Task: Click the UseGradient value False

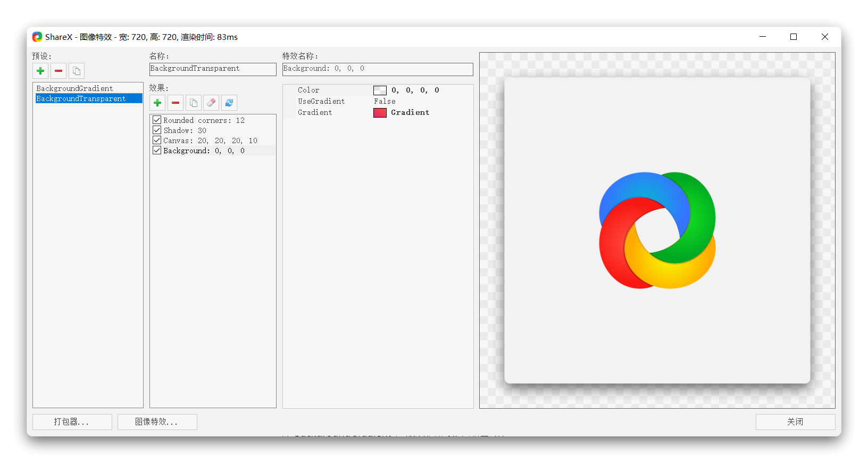Action: coord(385,102)
